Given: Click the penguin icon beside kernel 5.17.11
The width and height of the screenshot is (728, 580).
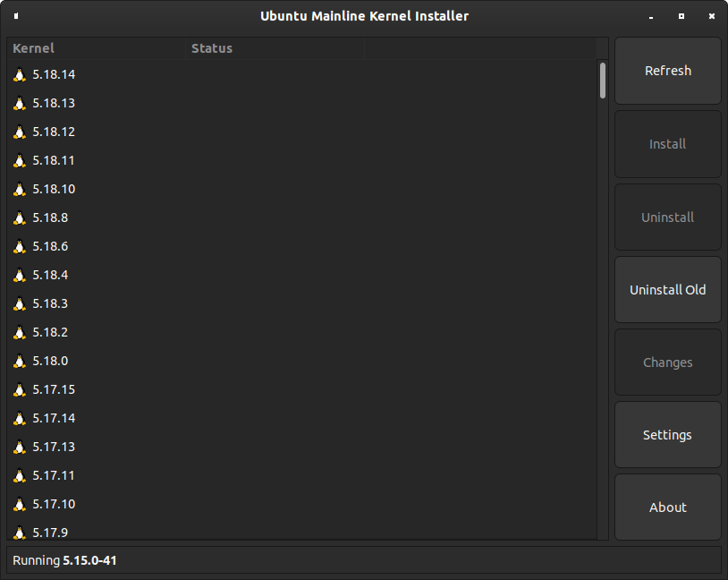Looking at the screenshot, I should 20,476.
